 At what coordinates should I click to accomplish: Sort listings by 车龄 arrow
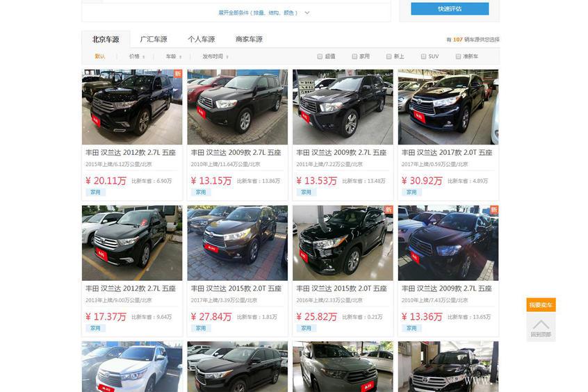point(181,56)
